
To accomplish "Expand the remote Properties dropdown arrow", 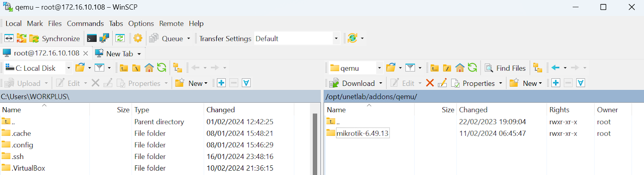I will (501, 83).
